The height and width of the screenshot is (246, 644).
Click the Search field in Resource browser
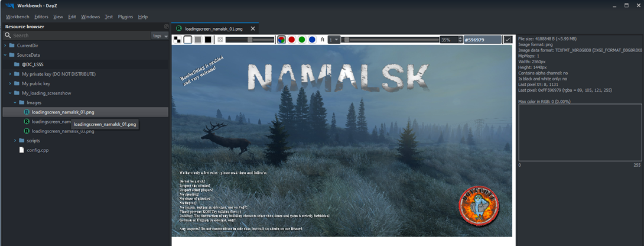[x=82, y=36]
